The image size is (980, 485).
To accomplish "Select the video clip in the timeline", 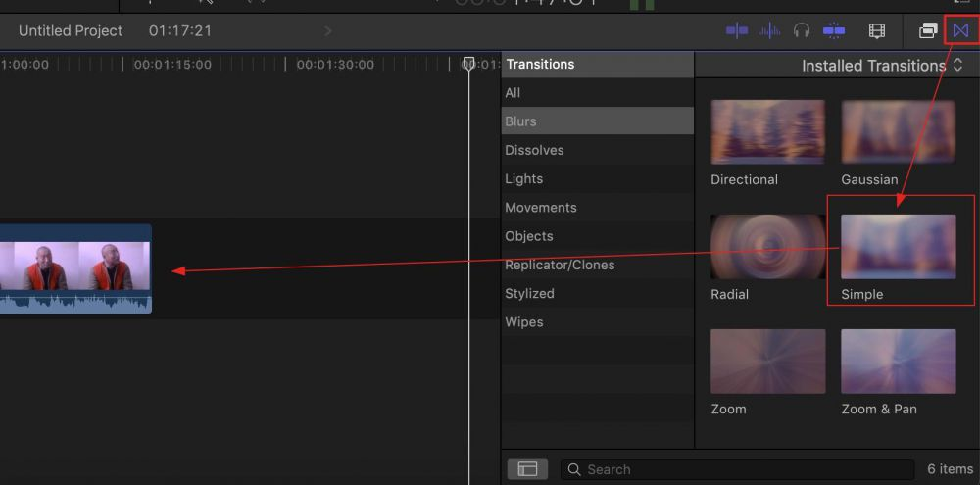I will (x=75, y=268).
